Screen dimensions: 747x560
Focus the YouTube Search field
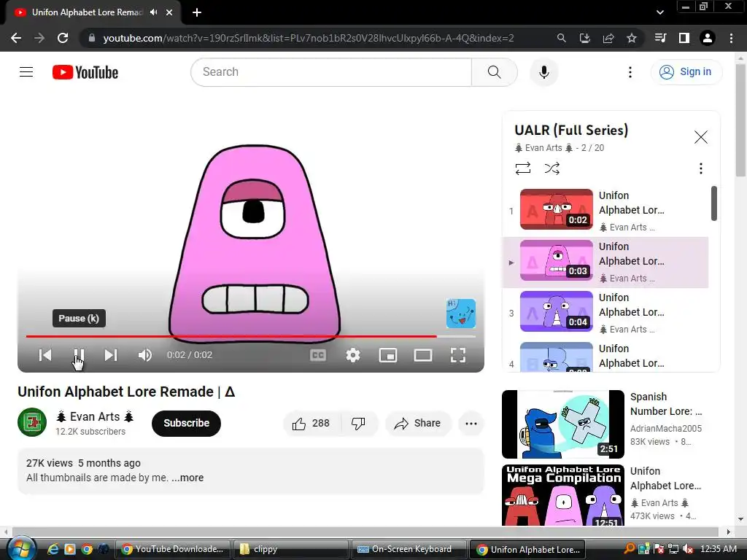(x=332, y=72)
